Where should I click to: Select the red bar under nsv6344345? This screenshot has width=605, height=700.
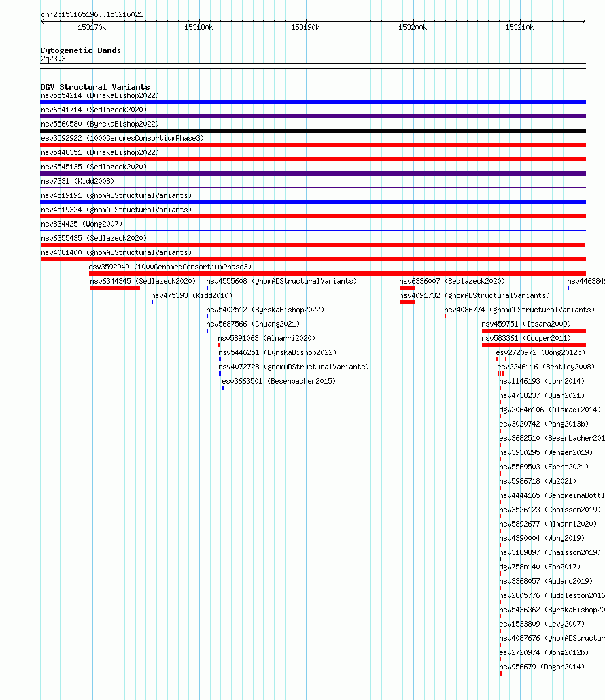tap(115, 288)
